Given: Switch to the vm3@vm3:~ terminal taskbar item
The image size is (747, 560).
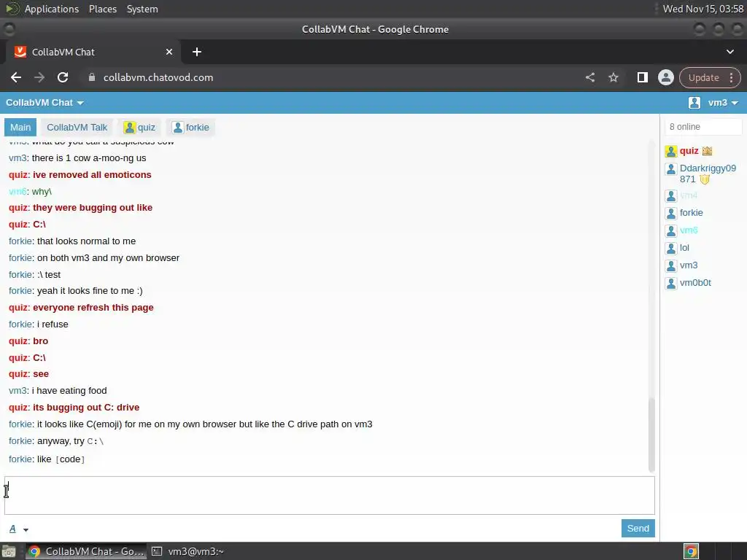Looking at the screenshot, I should coord(187,551).
